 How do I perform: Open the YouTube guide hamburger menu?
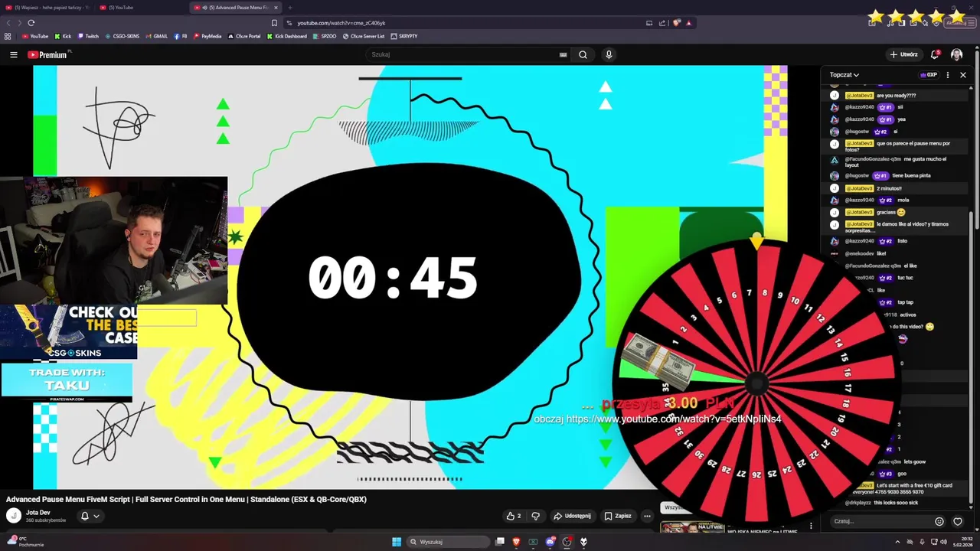[13, 54]
